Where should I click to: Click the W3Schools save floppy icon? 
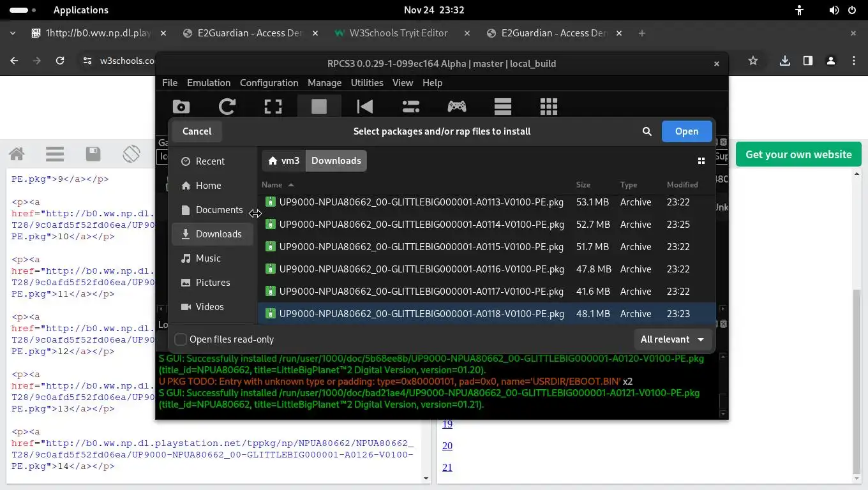point(93,154)
